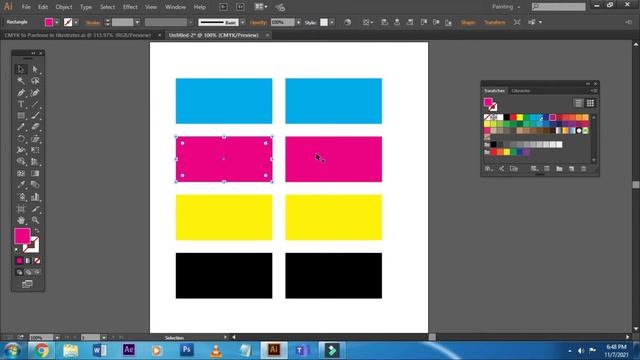Select the Type tool
Screen dimensions: 640x360
pos(21,104)
